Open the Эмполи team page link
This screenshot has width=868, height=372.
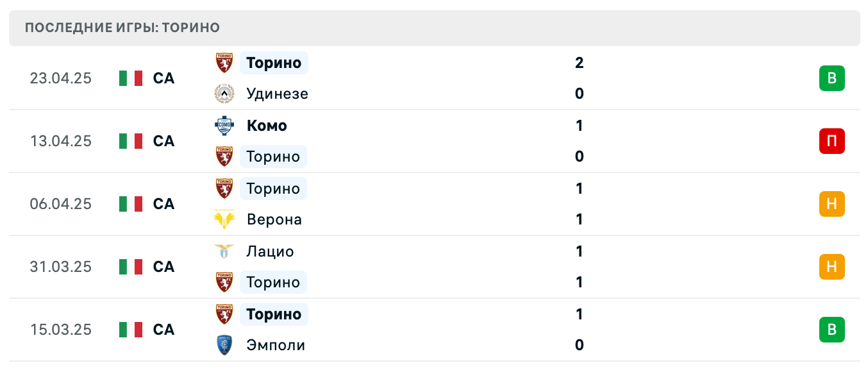(x=276, y=344)
